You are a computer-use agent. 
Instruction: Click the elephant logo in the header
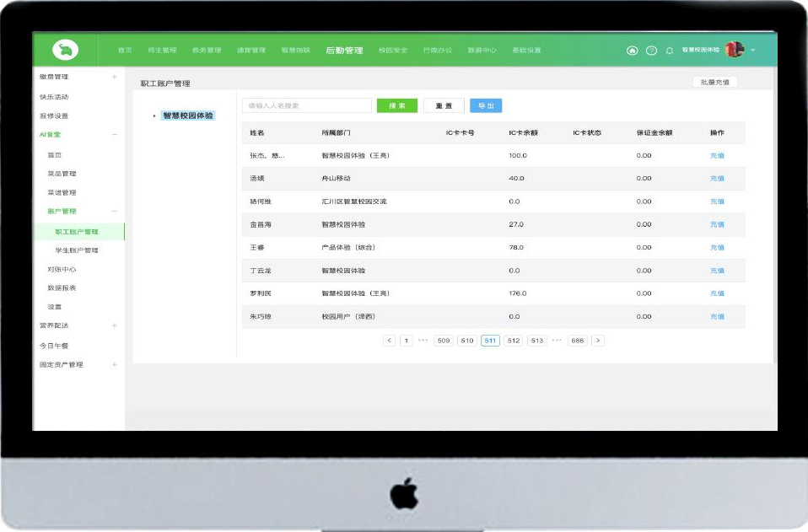(65, 51)
